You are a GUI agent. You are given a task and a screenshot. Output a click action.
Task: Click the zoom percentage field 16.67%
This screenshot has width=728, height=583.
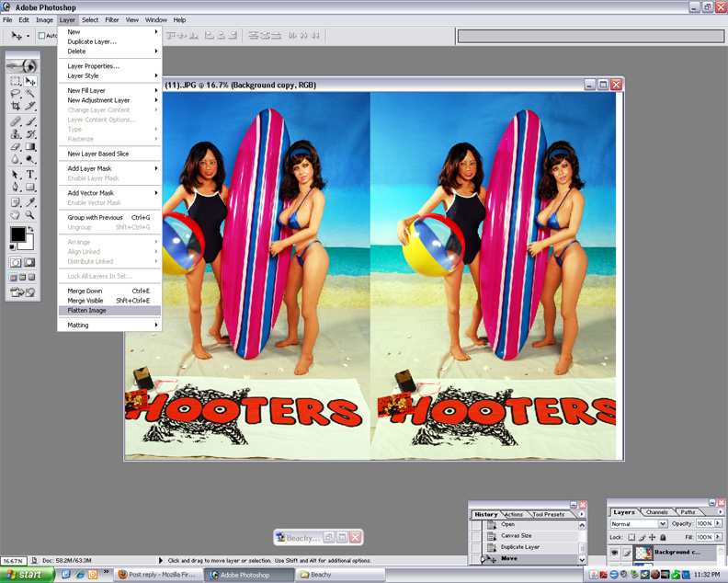pos(13,561)
